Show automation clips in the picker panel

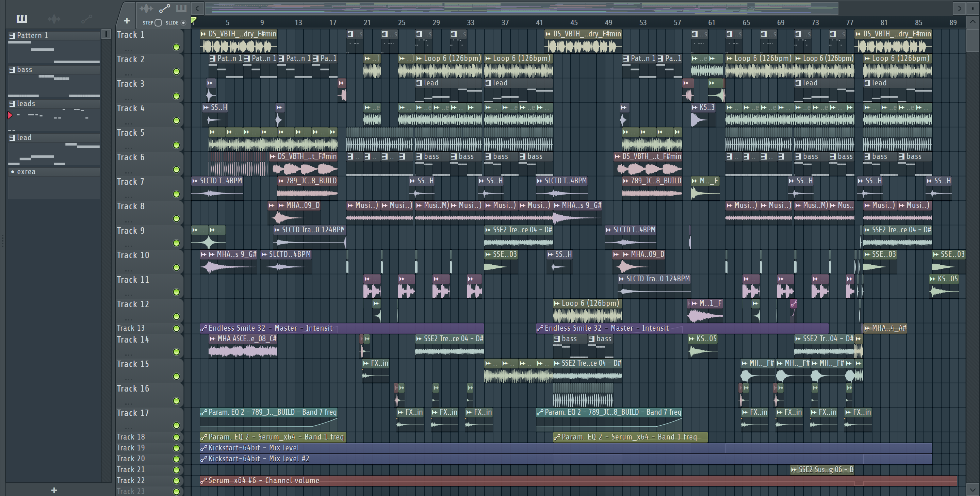click(x=87, y=19)
